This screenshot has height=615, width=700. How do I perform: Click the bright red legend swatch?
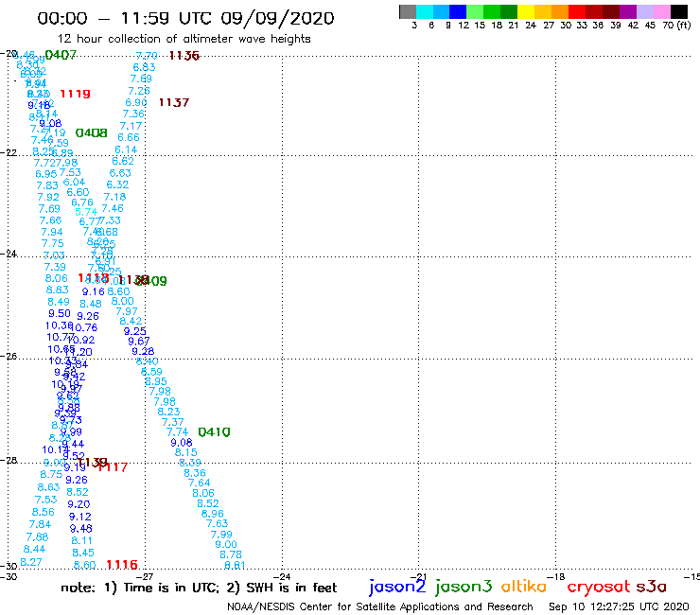577,11
